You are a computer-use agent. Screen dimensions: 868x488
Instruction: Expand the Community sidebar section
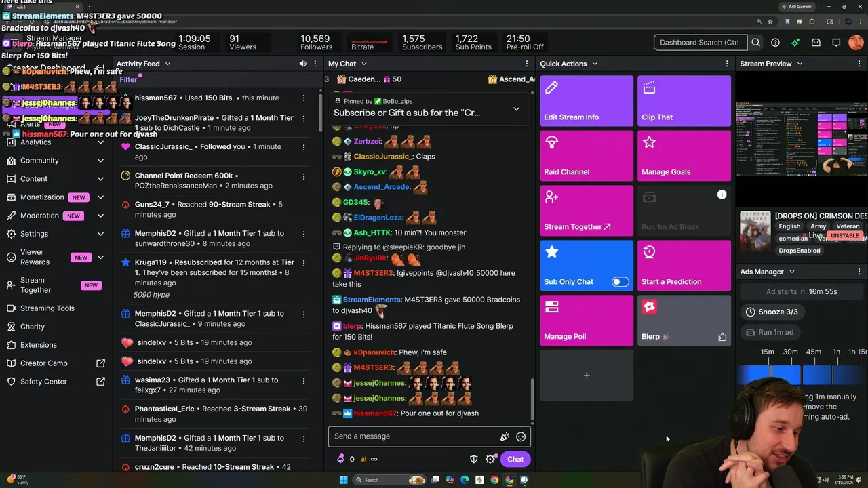tap(100, 161)
